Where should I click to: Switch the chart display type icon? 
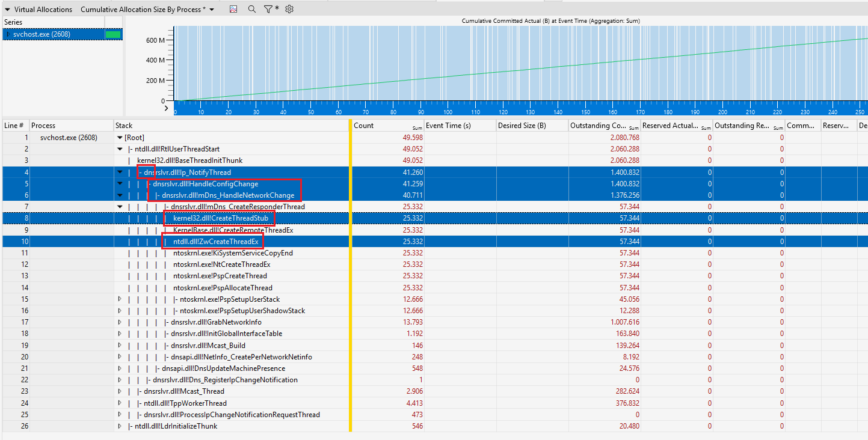(x=233, y=10)
